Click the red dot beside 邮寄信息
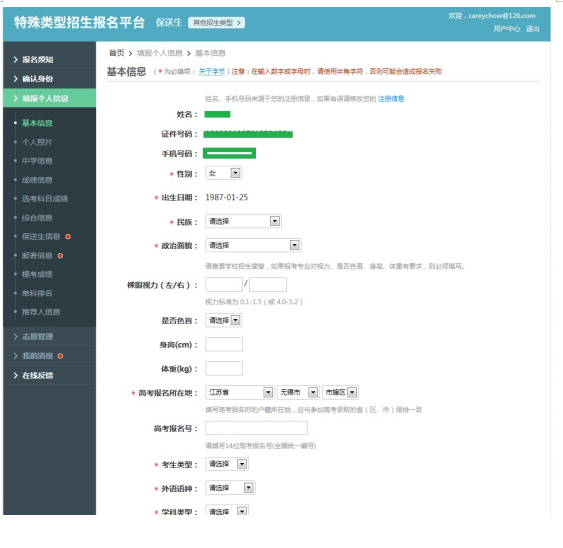This screenshot has height=548, width=563. [x=60, y=256]
